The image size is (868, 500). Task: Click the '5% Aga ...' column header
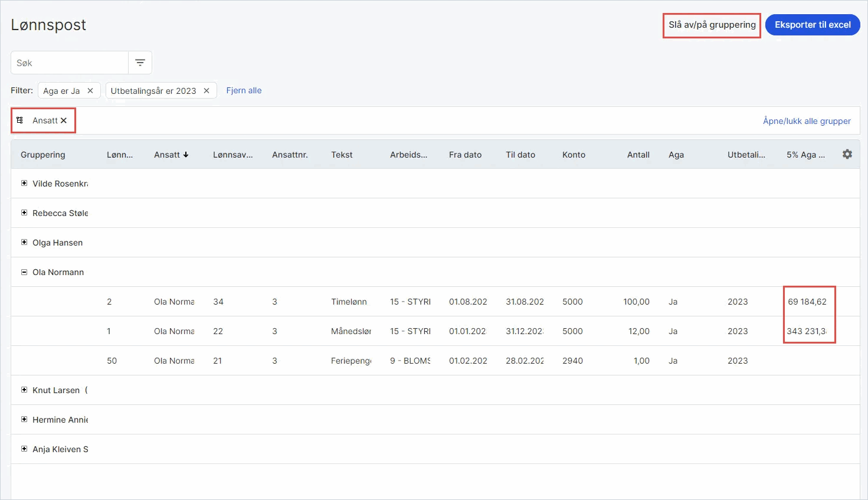pos(805,155)
